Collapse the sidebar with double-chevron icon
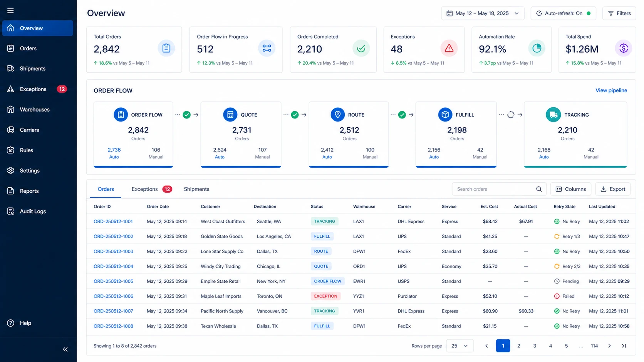Viewport: 644px width, 362px height. [x=65, y=349]
